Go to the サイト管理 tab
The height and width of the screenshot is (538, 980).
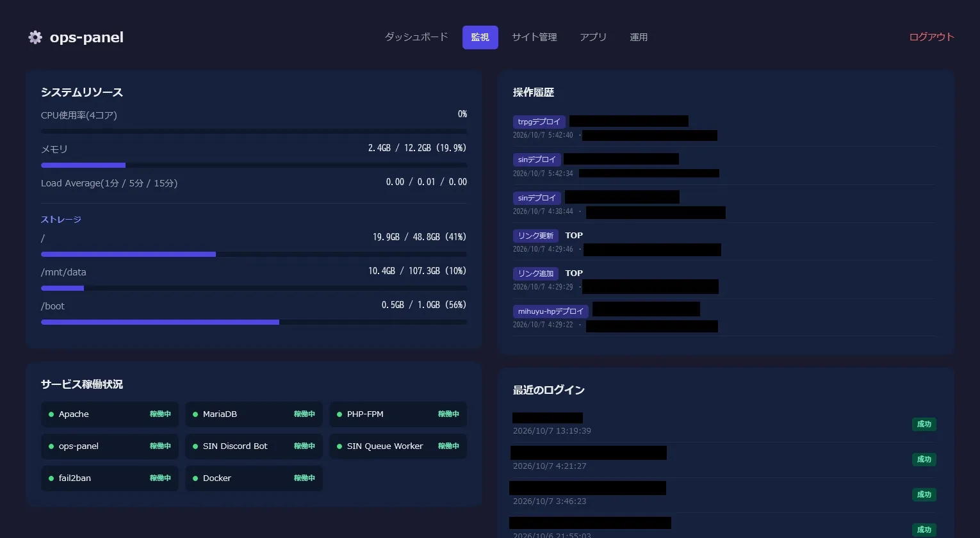click(x=535, y=37)
